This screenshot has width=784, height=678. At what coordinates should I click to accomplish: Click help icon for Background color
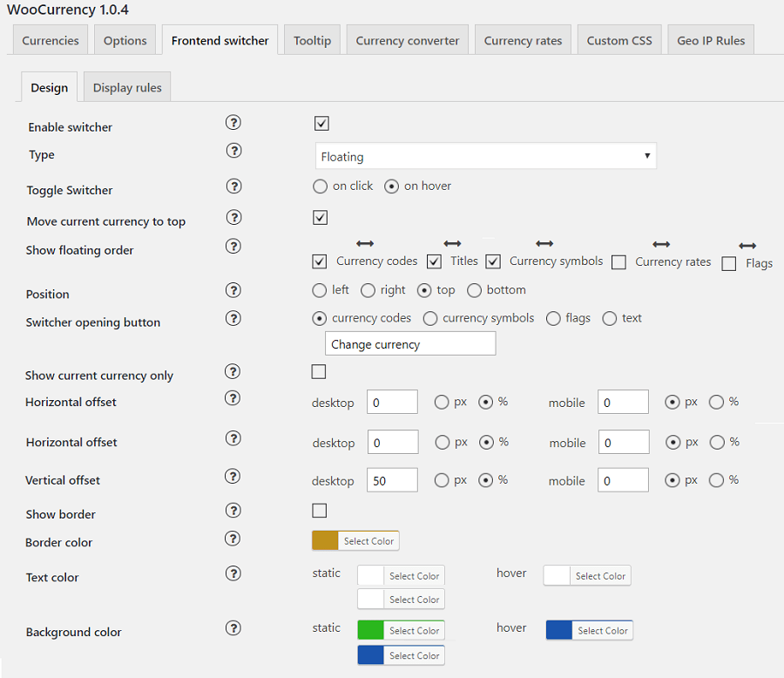233,628
